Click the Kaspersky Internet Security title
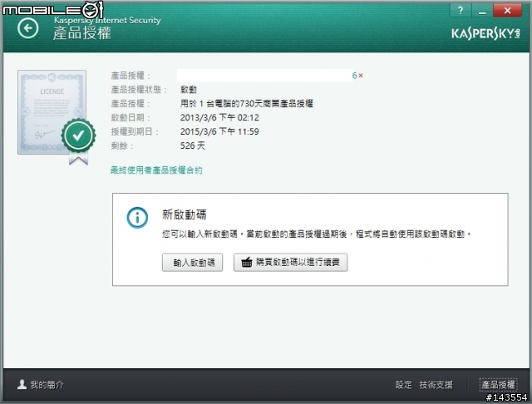 coord(107,20)
